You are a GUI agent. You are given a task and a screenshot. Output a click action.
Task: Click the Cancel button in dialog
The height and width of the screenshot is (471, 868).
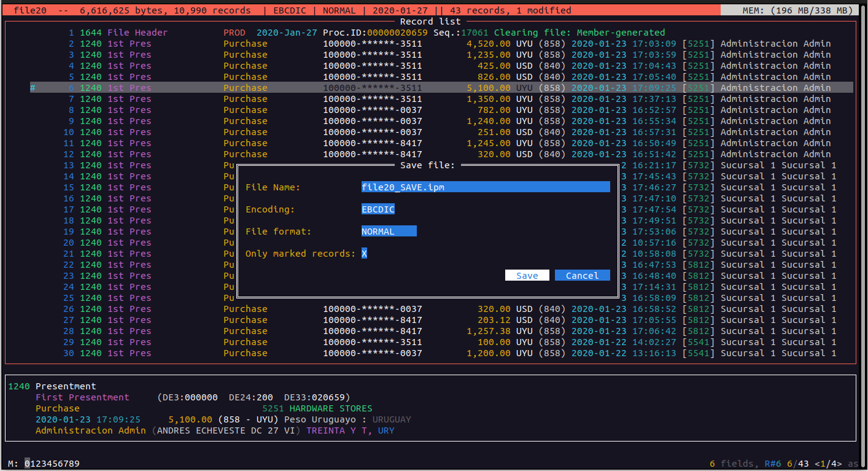click(x=582, y=276)
